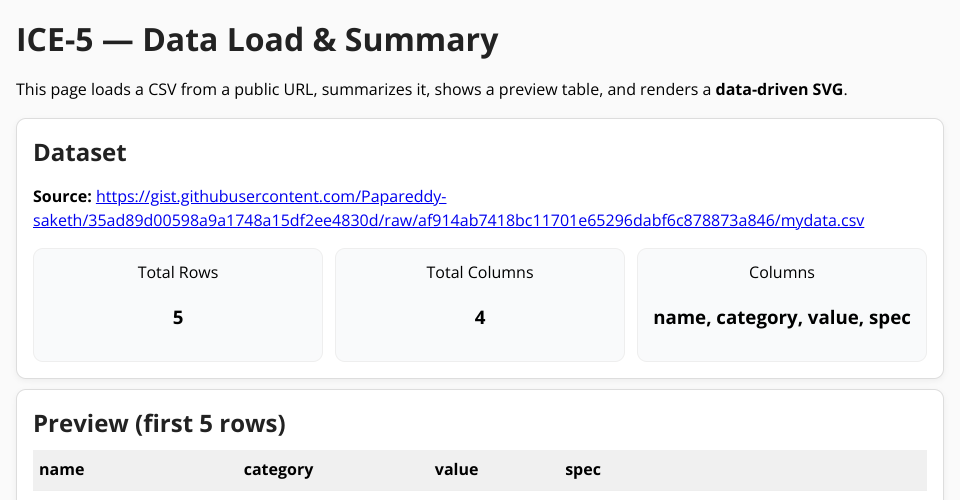Click the bold 'Source:' label
960x500 pixels.
pyautogui.click(x=62, y=197)
